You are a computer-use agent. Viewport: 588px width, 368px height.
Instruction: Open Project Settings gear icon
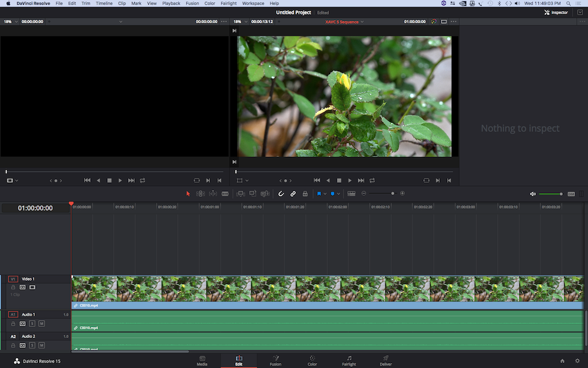[x=578, y=361]
